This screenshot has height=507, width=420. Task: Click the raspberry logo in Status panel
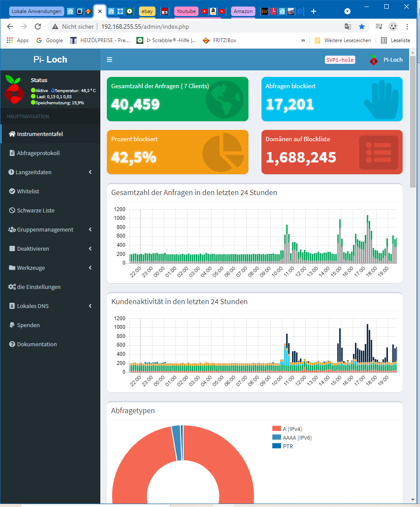14,89
